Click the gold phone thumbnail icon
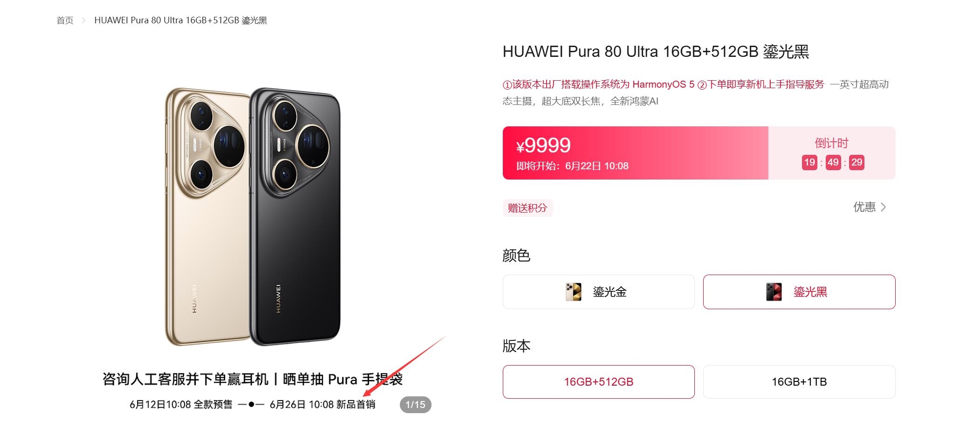The width and height of the screenshot is (980, 422). coord(573,292)
